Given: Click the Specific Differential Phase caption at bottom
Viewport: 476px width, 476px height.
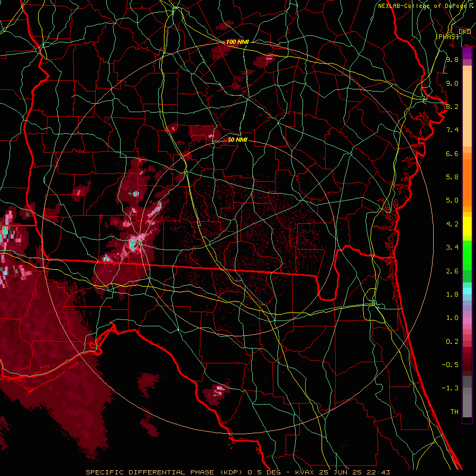Looking at the screenshot, I should point(238,472).
